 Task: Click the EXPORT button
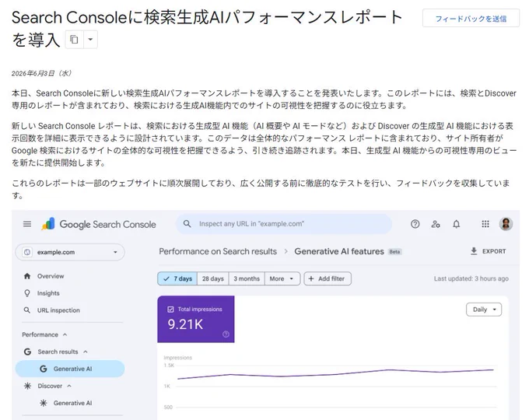pos(489,251)
